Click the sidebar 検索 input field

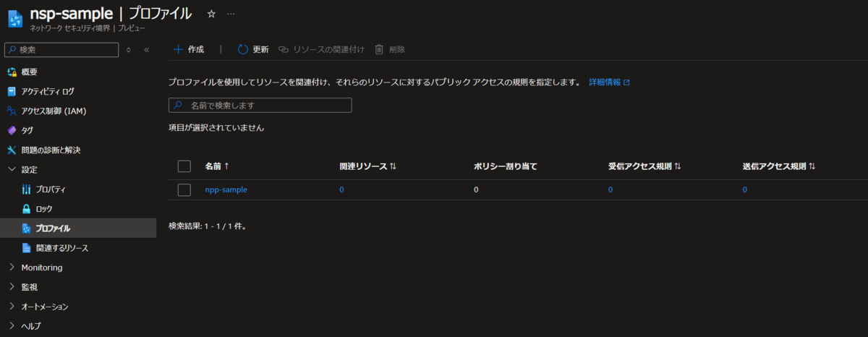[x=61, y=50]
